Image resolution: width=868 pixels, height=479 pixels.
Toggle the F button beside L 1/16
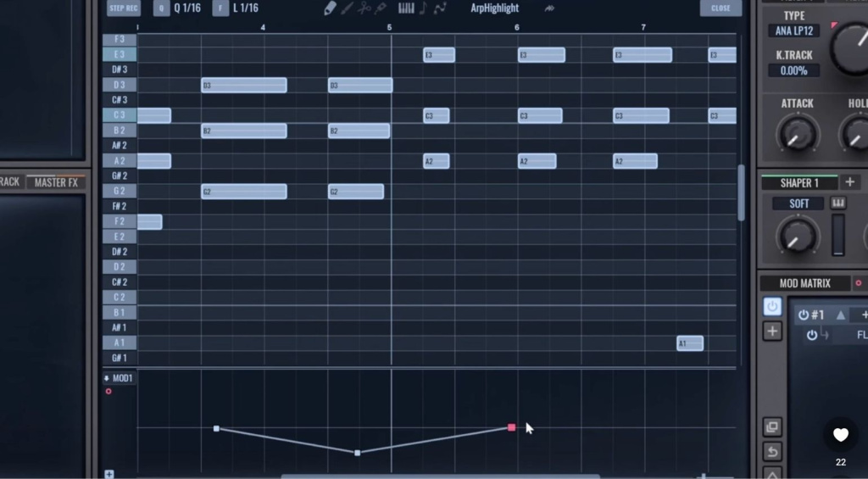pyautogui.click(x=220, y=8)
